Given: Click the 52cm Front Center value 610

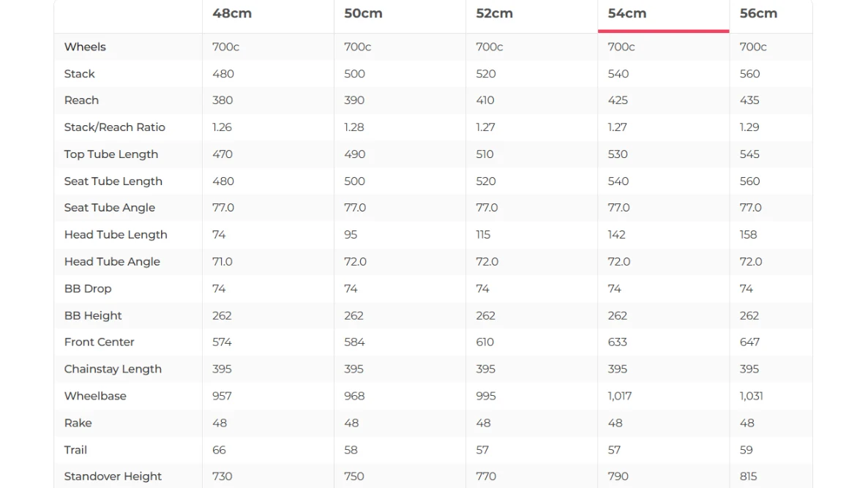Looking at the screenshot, I should (484, 342).
